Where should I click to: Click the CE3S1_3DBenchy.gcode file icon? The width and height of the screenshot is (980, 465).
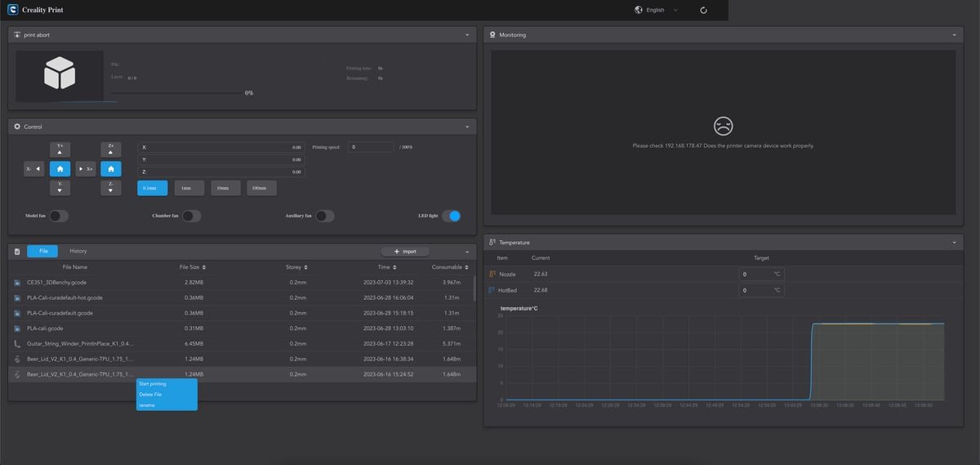tap(17, 282)
